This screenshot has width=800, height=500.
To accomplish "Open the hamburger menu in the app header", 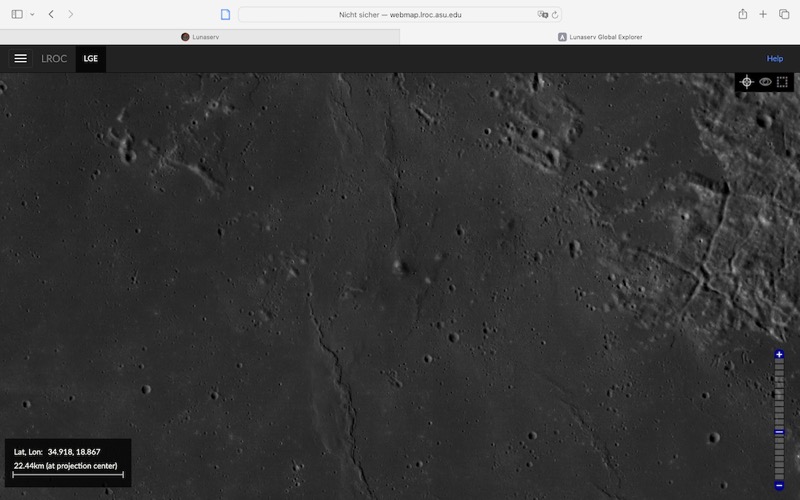I will coord(20,59).
